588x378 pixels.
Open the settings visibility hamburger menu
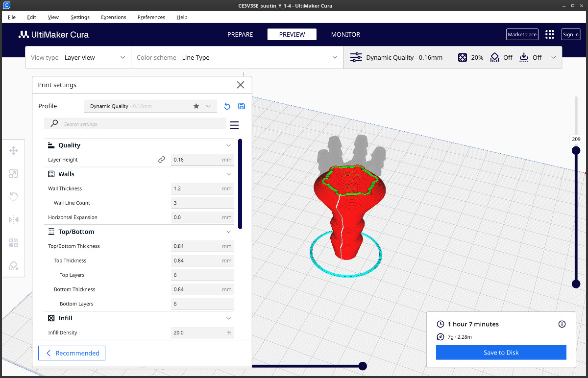234,125
